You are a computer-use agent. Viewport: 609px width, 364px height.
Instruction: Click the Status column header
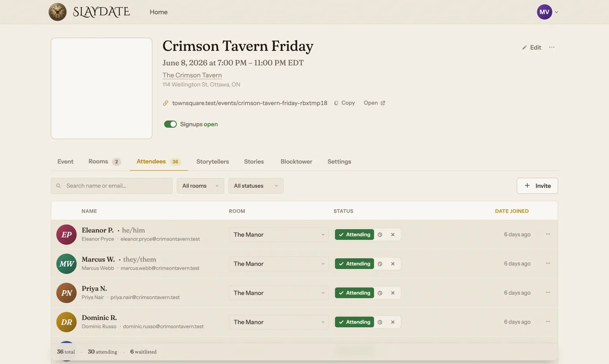[343, 211]
